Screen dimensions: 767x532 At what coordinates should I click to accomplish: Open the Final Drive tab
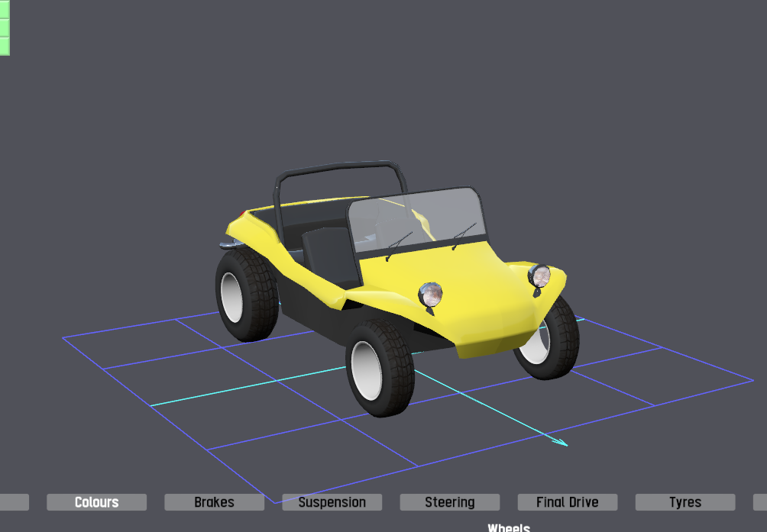click(x=568, y=502)
